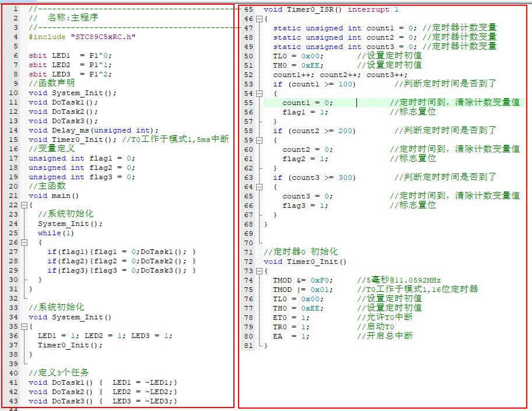This screenshot has height=411, width=532.
Task: Click the void System_Init(); prototype on line 10
Action: (x=72, y=93)
